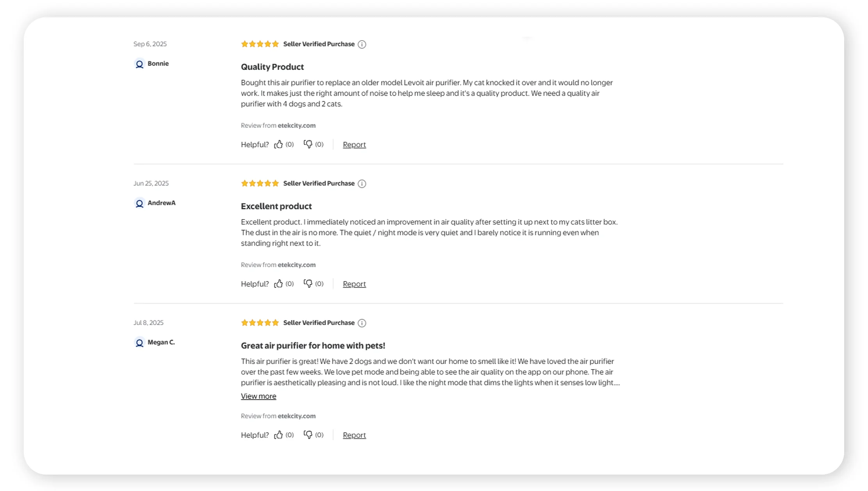Report Bonnie's Quality Product review
Image resolution: width=868 pixels, height=491 pixels.
pos(354,144)
